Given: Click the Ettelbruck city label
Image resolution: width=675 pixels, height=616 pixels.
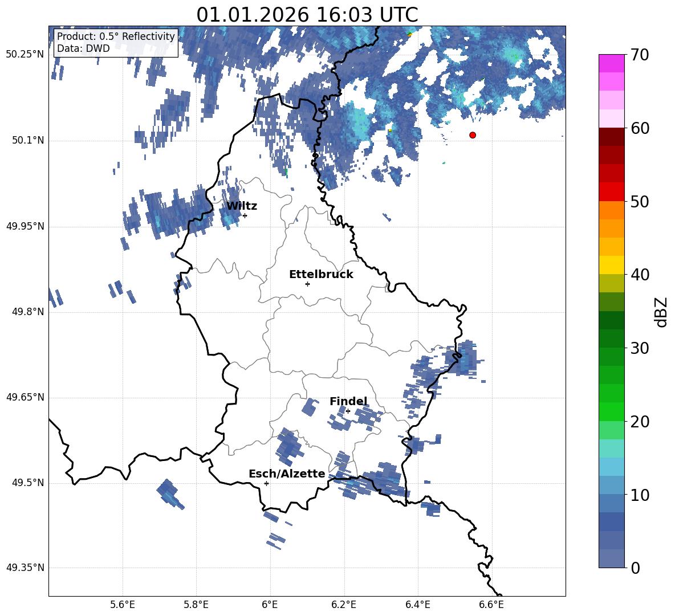Looking at the screenshot, I should [x=321, y=275].
